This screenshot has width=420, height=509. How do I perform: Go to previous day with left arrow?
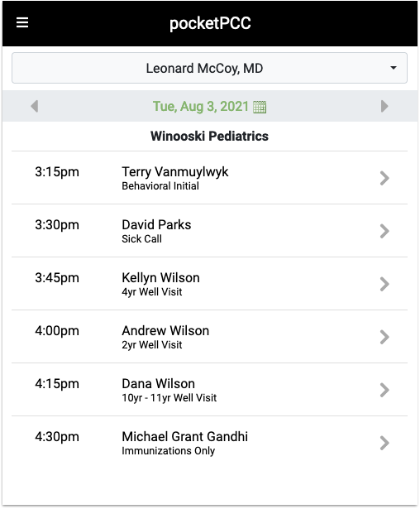[x=35, y=106]
